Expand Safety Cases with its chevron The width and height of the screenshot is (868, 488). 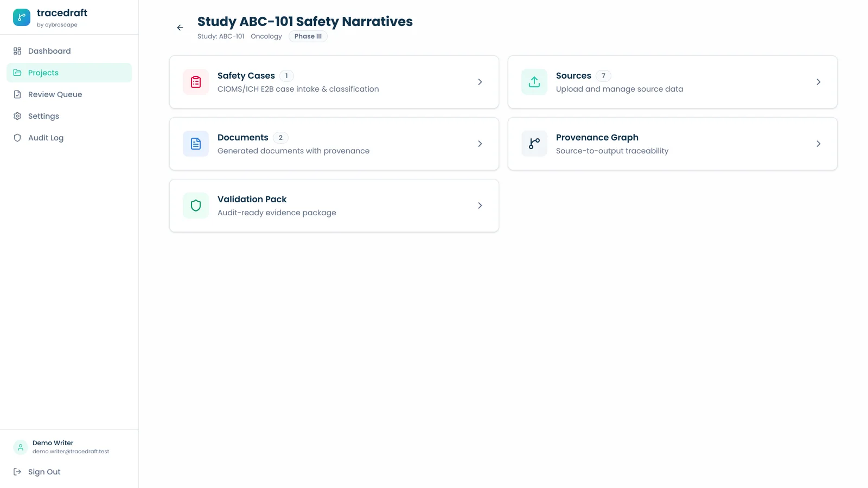480,82
